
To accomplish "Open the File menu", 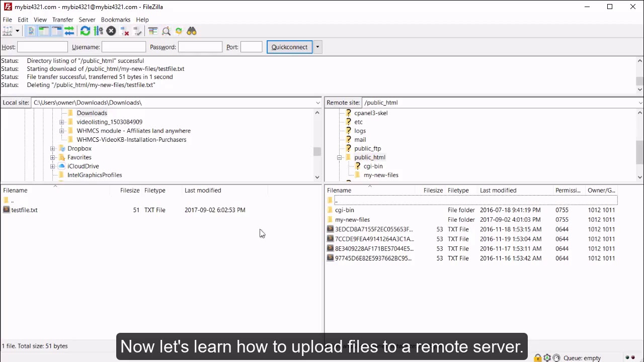I will coord(7,20).
